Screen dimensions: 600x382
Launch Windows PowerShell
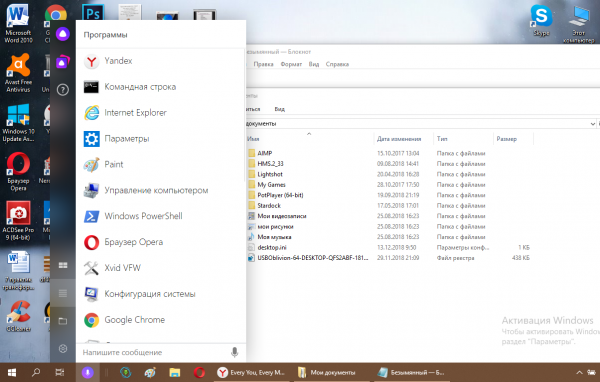(x=161, y=216)
